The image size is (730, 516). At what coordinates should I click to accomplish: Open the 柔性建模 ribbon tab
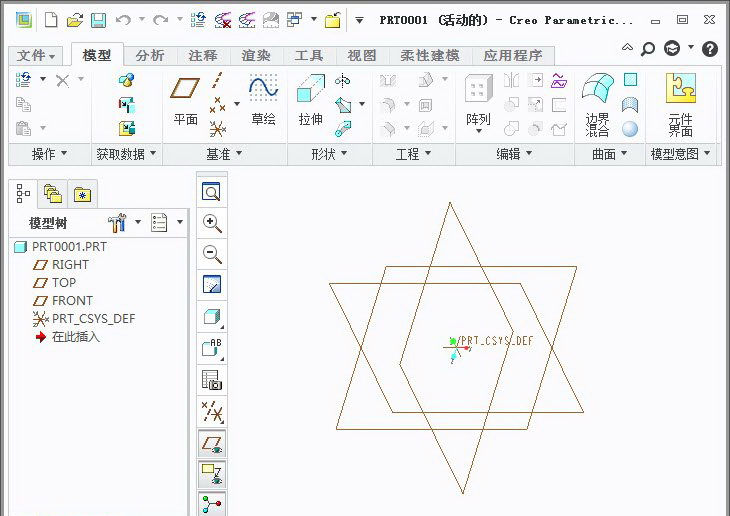click(x=429, y=56)
